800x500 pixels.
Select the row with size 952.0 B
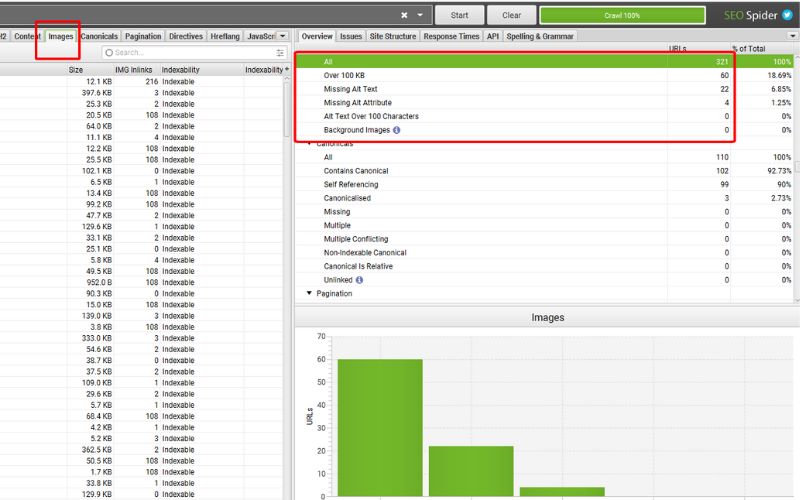141,283
